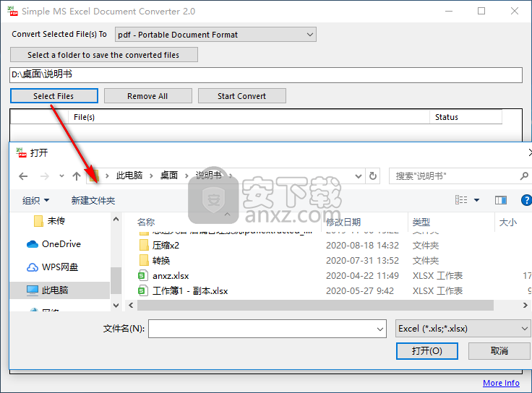
Task: Click the 转换 folder icon
Action: tap(144, 260)
